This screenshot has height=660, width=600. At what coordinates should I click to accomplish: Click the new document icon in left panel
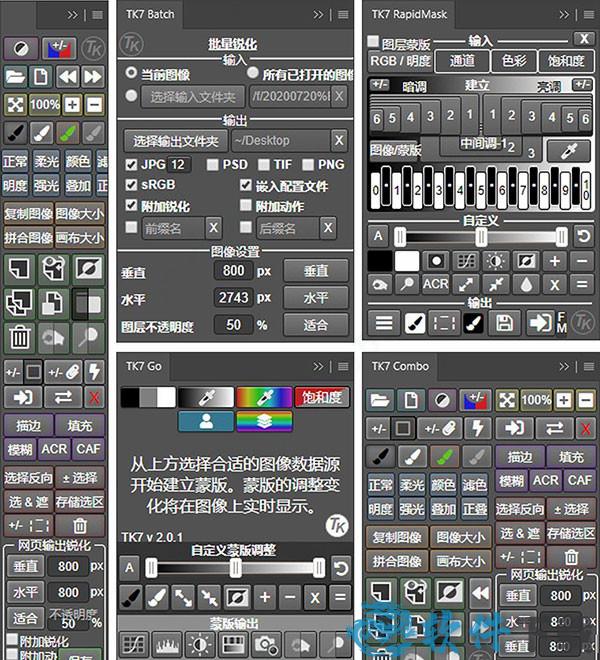[x=41, y=77]
